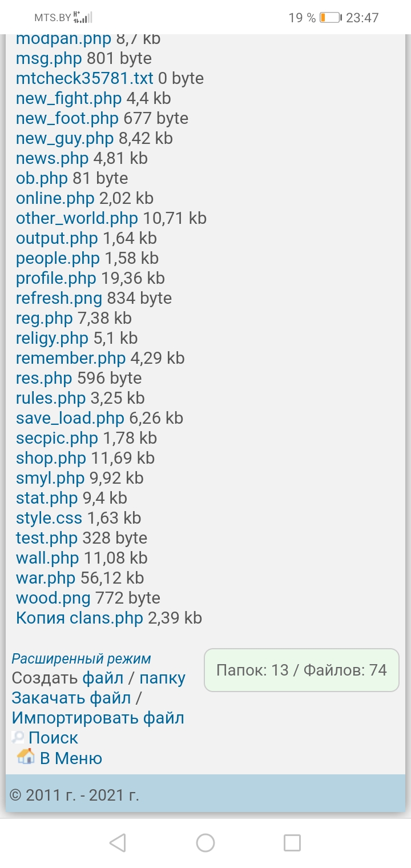The width and height of the screenshot is (411, 868).
Task: Open the profile.php file
Action: point(56,278)
